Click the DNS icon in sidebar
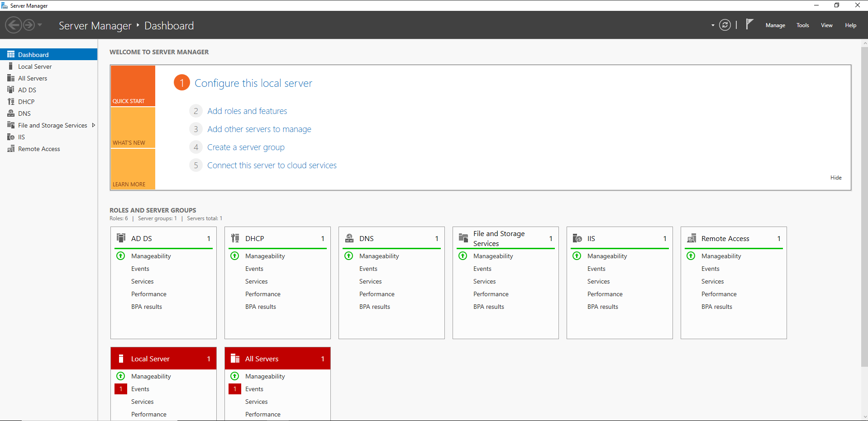The image size is (868, 421). (11, 113)
